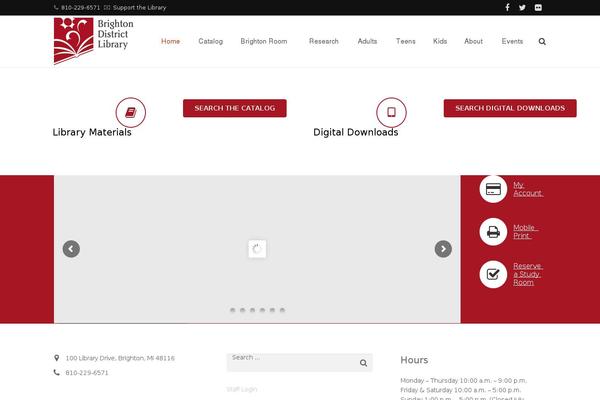Open the Twitter social icon
This screenshot has width=600, height=400.
coord(522,7)
